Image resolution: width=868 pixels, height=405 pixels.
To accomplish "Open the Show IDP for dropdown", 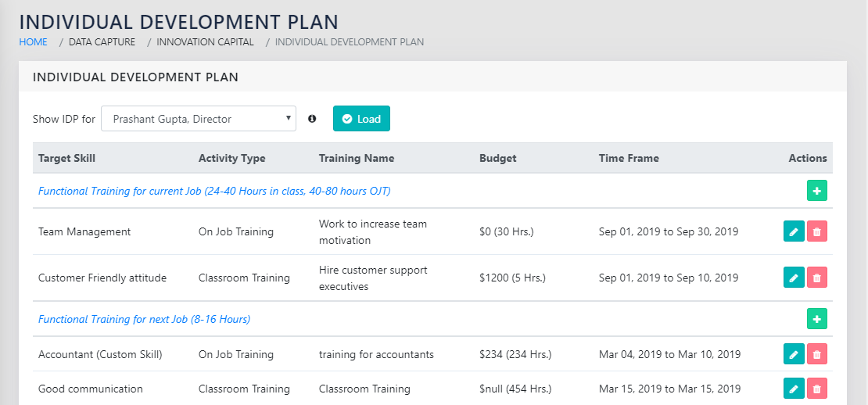I will pos(199,119).
